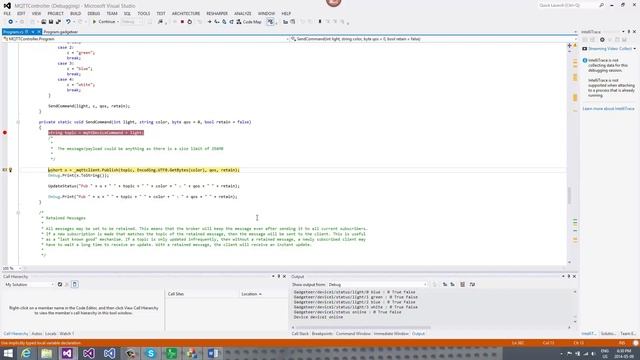Viewport: 640px width, 360px height.
Task: Click the Undo toolbar icon
Action: pos(68,22)
